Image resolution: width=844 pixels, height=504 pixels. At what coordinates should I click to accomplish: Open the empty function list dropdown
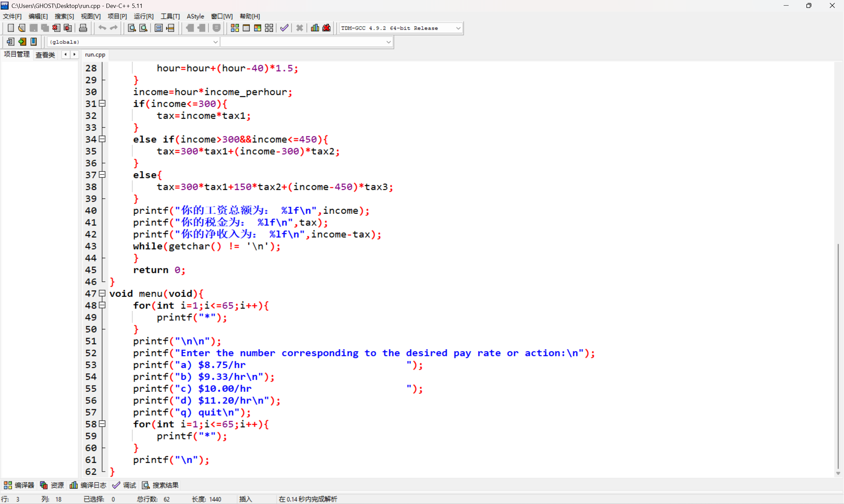[388, 42]
